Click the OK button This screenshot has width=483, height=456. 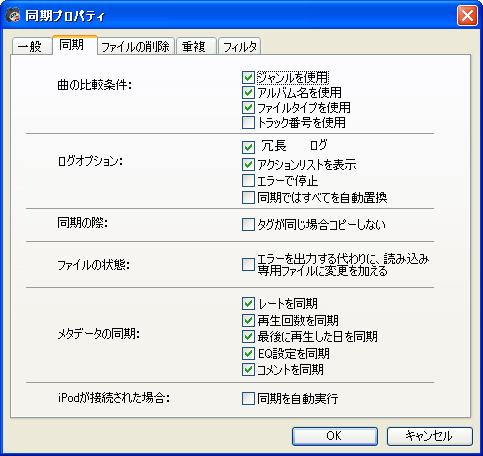[335, 436]
